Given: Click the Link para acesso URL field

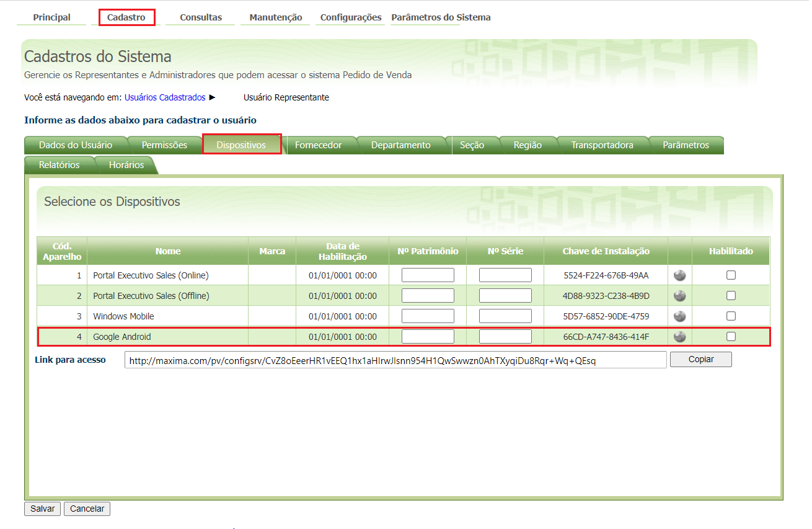Looking at the screenshot, I should tap(395, 360).
